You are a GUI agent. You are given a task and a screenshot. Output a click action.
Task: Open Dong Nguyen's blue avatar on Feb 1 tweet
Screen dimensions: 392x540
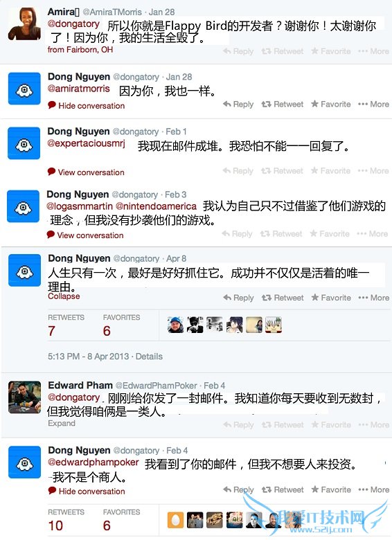(24, 143)
